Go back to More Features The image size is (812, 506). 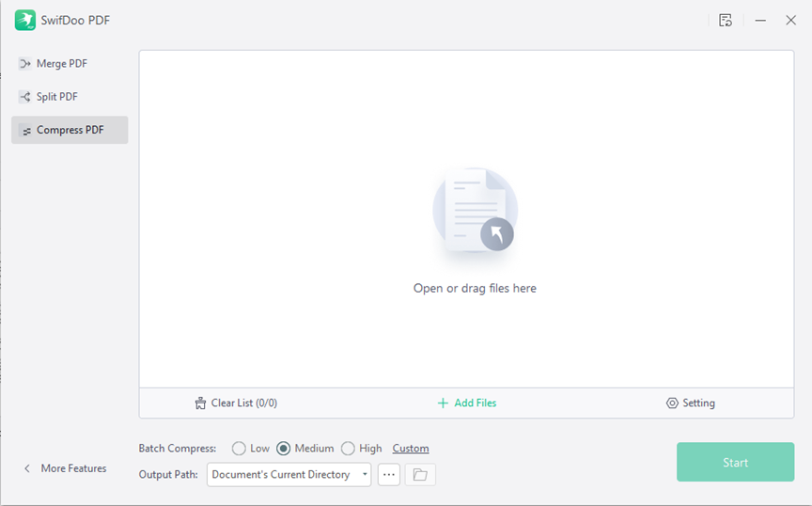tap(65, 468)
